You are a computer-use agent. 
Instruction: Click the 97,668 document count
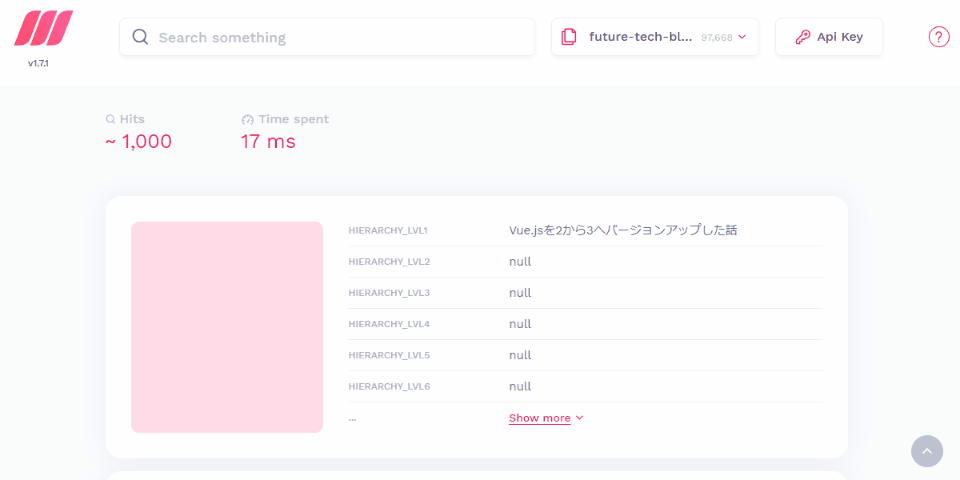point(716,37)
